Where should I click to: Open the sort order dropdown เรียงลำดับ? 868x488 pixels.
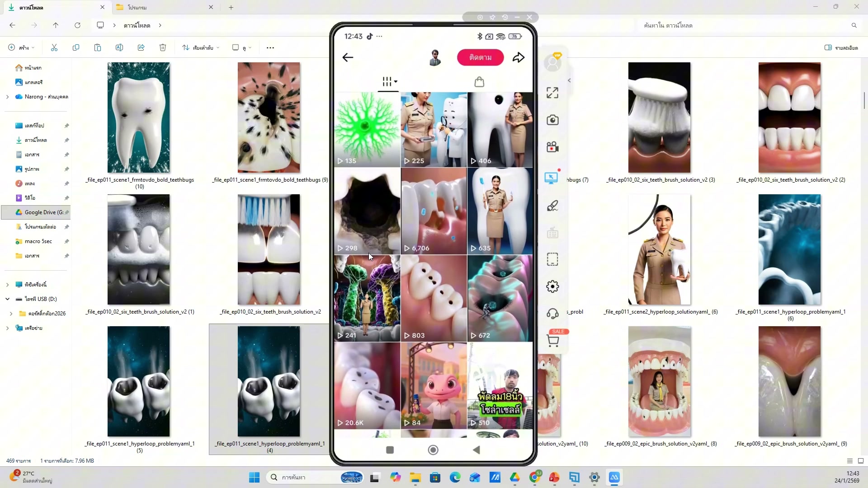201,47
